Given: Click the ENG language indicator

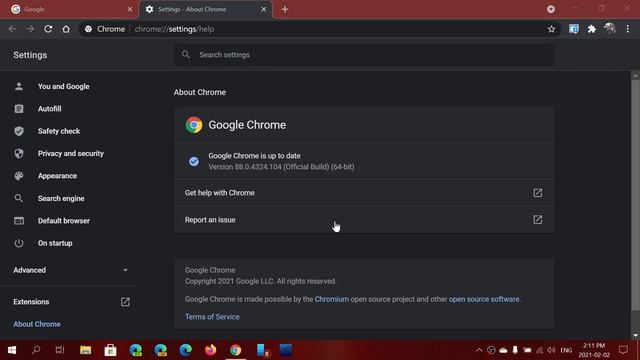Looking at the screenshot, I should tap(566, 350).
